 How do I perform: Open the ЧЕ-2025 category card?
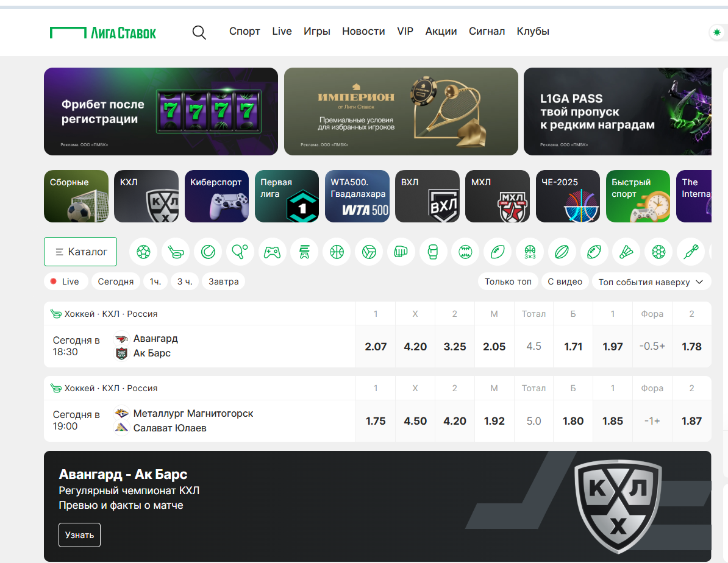[568, 196]
